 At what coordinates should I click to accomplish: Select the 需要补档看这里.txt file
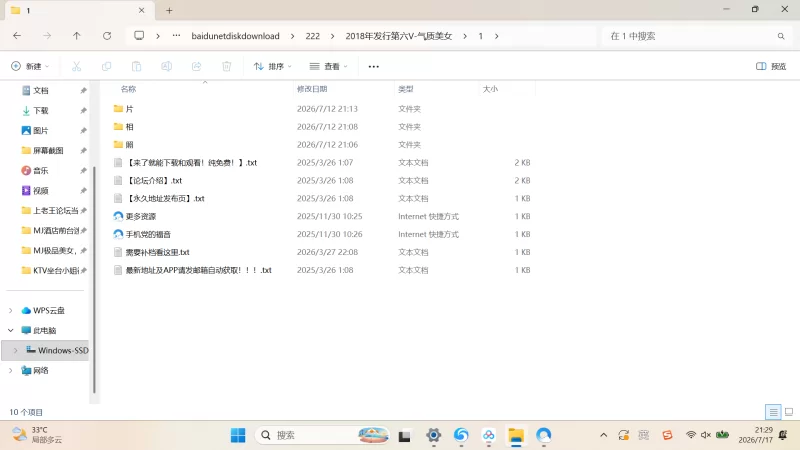(157, 252)
